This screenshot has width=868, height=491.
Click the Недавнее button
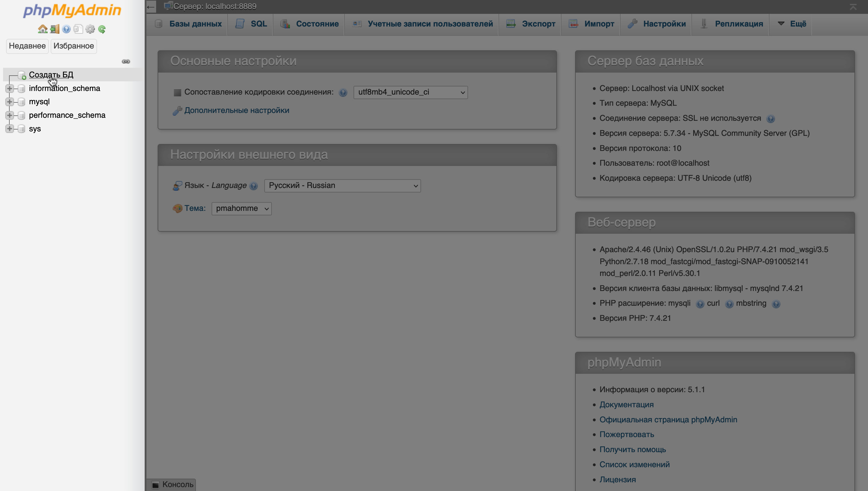tap(27, 46)
